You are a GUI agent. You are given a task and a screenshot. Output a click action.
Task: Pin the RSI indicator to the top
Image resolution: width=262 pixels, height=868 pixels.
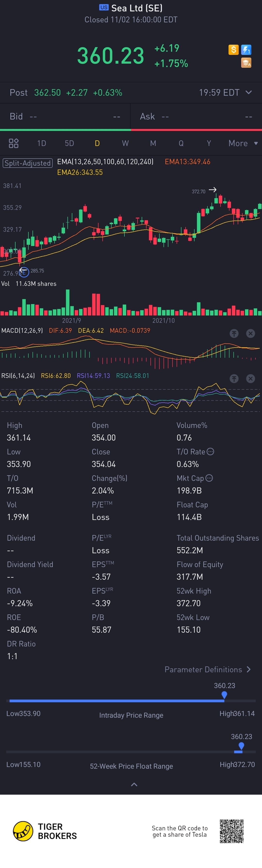point(234,379)
